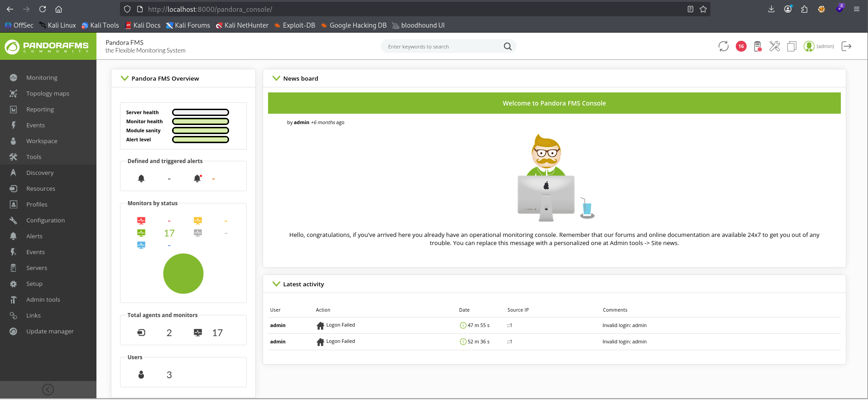Bookmark this page with the star

click(703, 9)
